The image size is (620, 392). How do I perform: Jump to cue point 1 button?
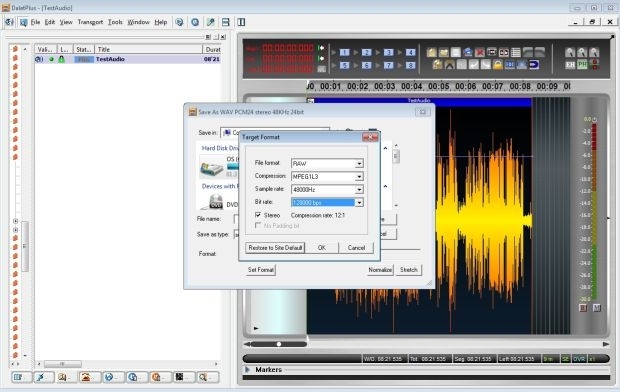pos(344,52)
